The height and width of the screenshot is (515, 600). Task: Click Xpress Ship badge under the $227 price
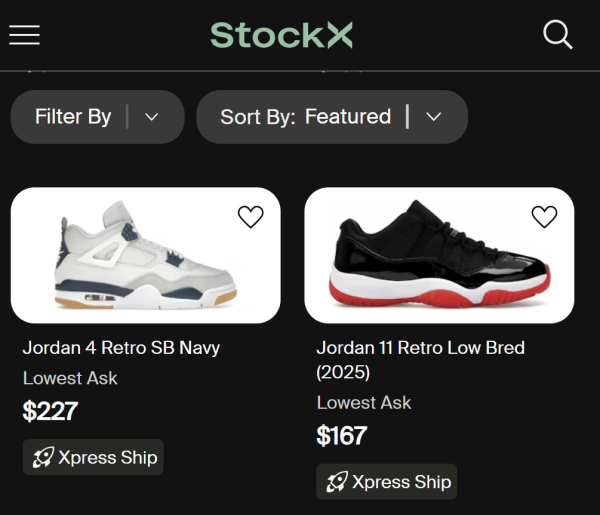coord(93,458)
